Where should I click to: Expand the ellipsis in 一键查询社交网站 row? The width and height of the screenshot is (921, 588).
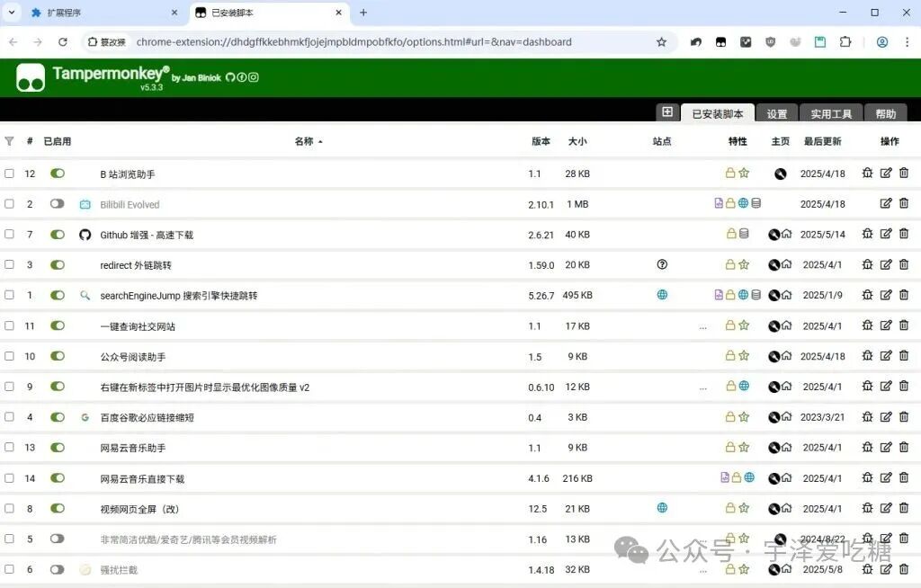click(703, 328)
